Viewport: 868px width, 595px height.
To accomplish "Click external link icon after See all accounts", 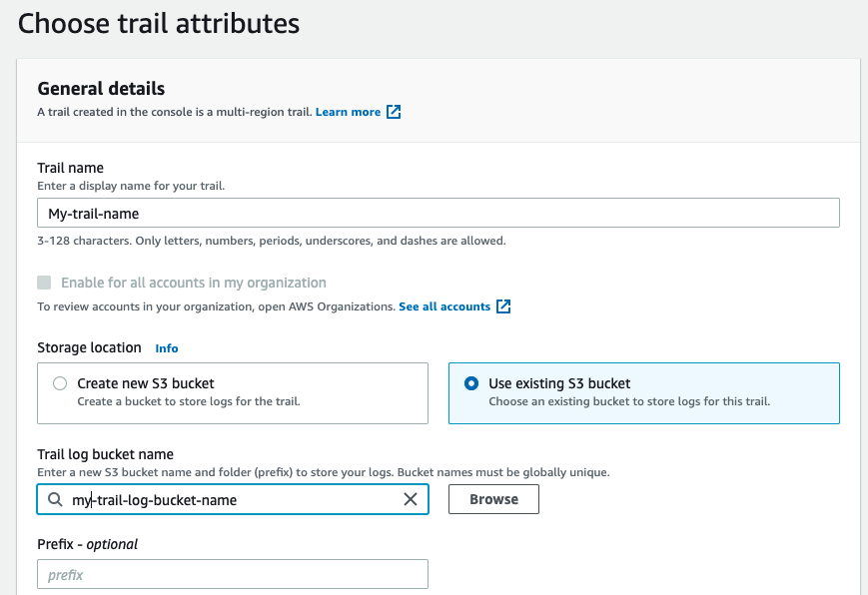I will pos(503,306).
